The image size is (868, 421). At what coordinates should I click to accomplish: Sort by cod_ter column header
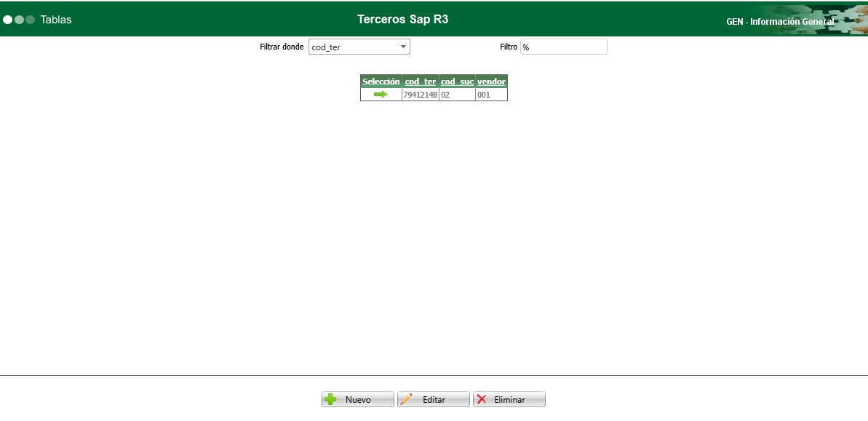[421, 82]
